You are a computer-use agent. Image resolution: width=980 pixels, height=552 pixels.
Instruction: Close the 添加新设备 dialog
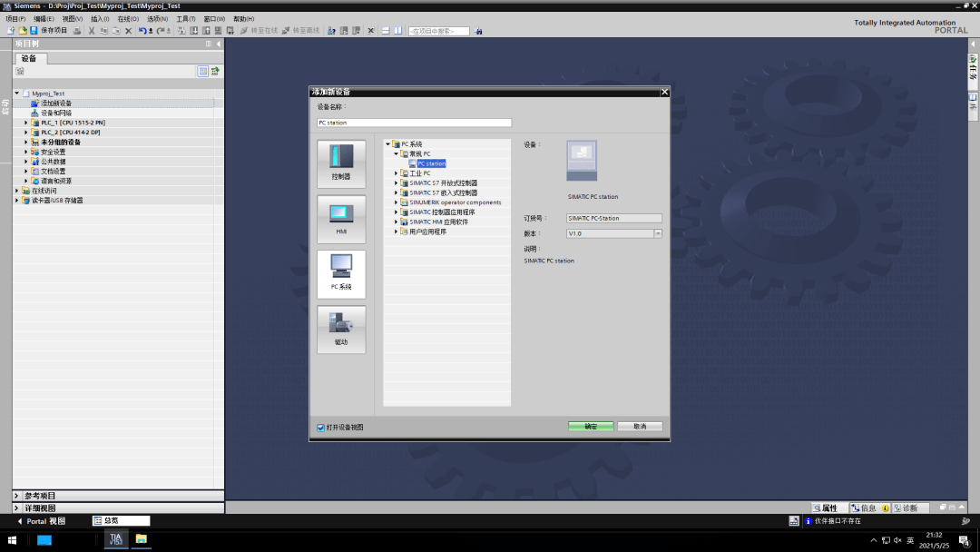pyautogui.click(x=664, y=92)
